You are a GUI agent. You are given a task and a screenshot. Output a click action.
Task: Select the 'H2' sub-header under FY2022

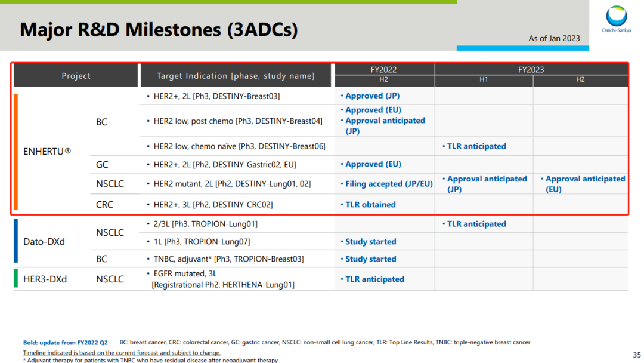pyautogui.click(x=383, y=80)
